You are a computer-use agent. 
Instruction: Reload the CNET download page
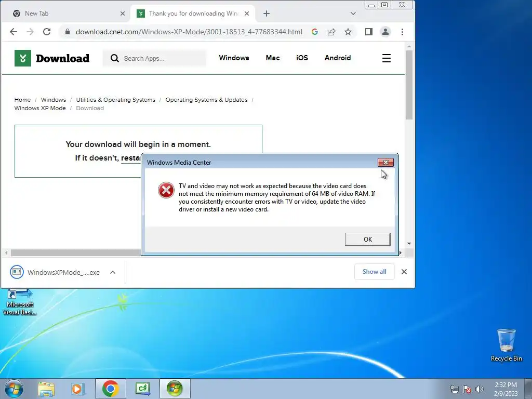pyautogui.click(x=47, y=32)
